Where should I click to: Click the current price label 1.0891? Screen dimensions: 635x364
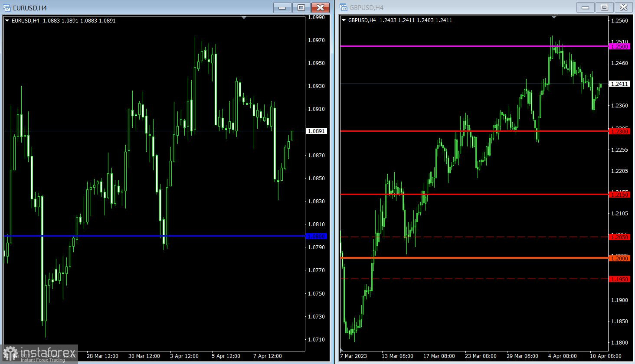pos(316,131)
